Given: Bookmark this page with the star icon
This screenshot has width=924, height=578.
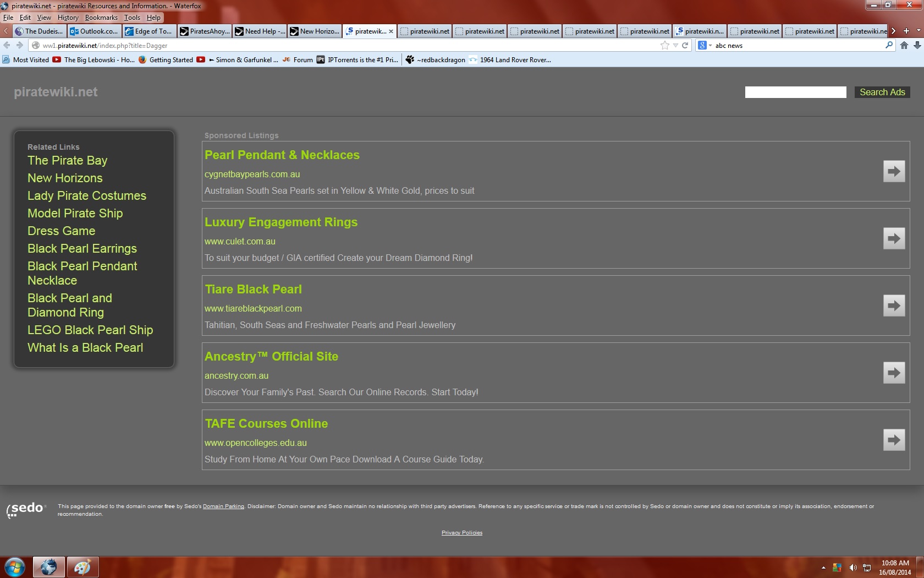Looking at the screenshot, I should click(665, 45).
